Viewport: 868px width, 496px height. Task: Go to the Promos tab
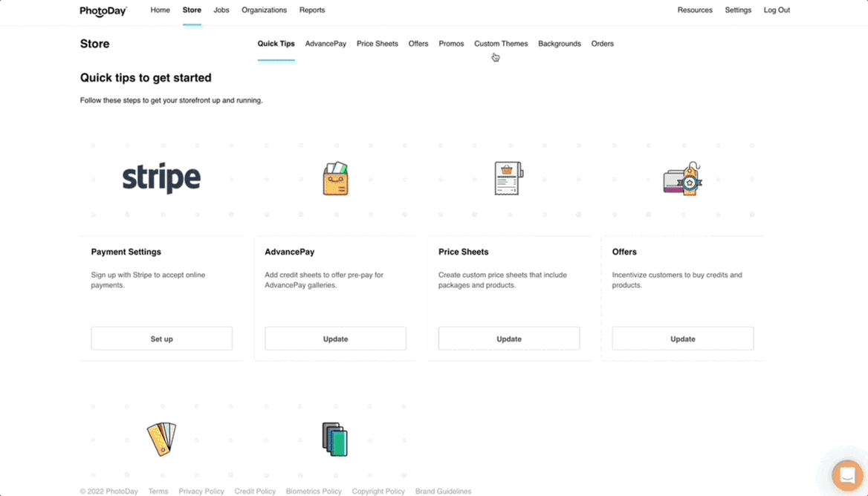coord(451,44)
